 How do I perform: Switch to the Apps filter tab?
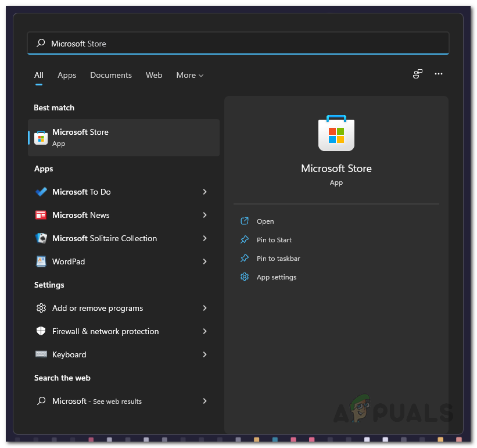[67, 75]
